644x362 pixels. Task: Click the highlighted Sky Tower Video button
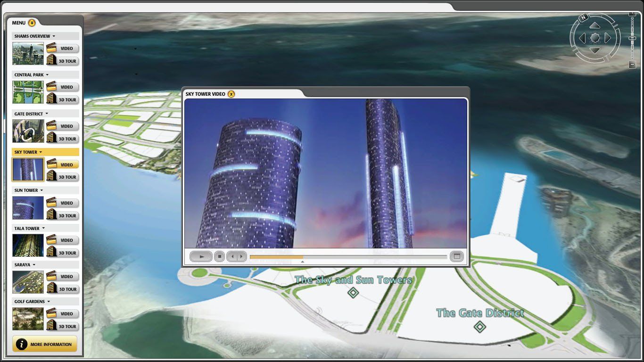(x=63, y=165)
